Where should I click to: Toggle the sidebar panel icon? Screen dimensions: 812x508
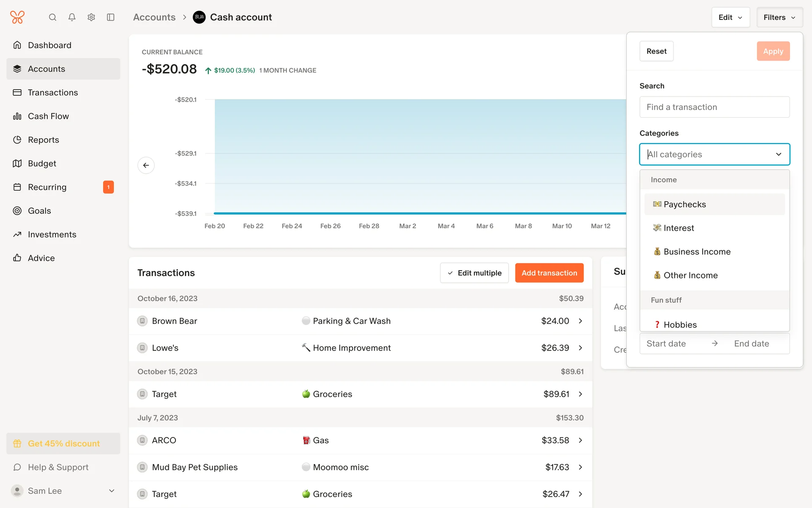click(111, 17)
